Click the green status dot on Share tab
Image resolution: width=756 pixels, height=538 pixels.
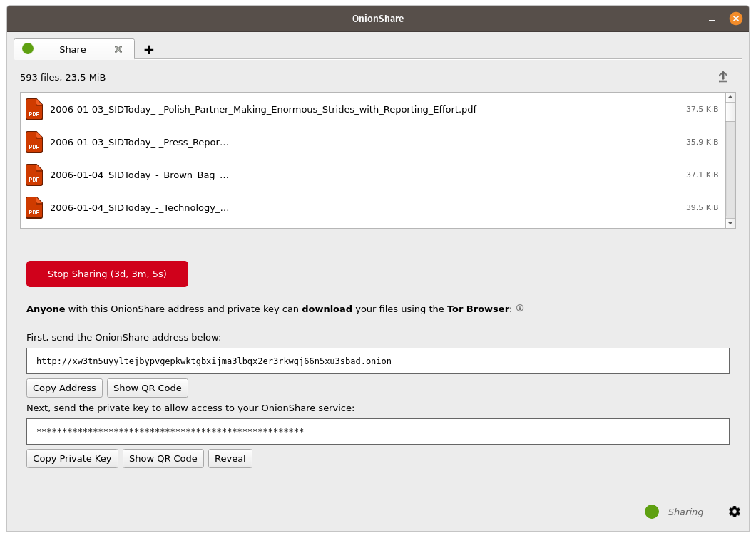[x=28, y=48]
